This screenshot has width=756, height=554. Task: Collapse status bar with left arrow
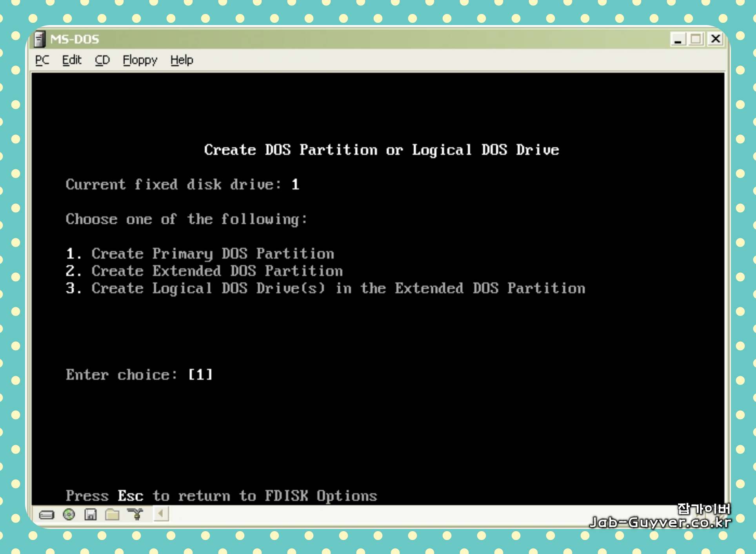coord(161,513)
